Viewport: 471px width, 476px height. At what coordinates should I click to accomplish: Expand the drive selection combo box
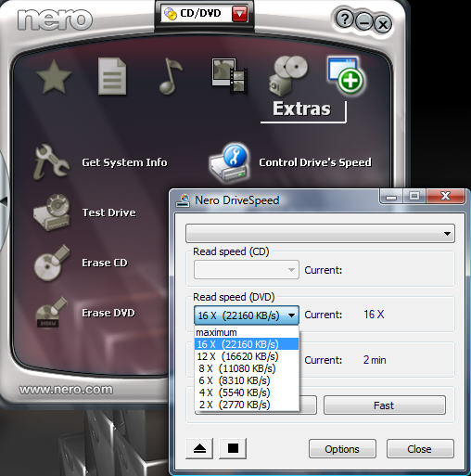coord(320,234)
